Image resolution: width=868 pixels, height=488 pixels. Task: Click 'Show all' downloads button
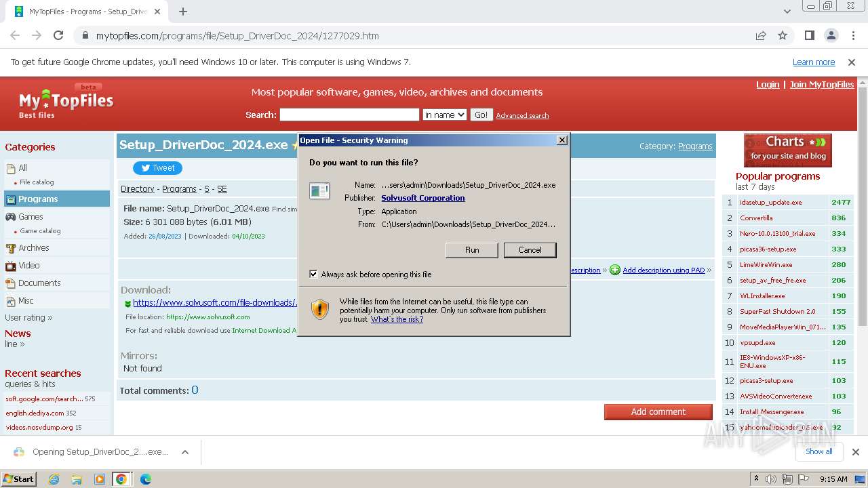(x=818, y=451)
